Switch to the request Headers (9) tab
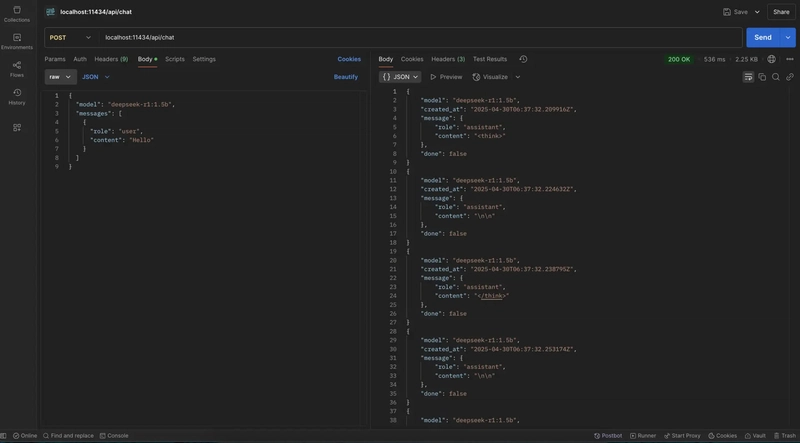The width and height of the screenshot is (800, 443). pyautogui.click(x=111, y=59)
